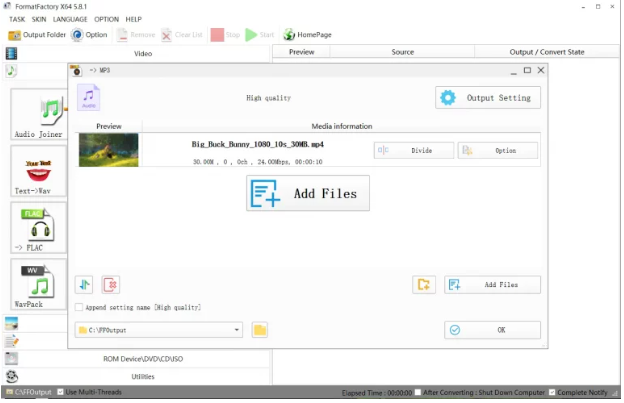Open the Picture category icon in sidebar
624x403 pixels.
11,324
